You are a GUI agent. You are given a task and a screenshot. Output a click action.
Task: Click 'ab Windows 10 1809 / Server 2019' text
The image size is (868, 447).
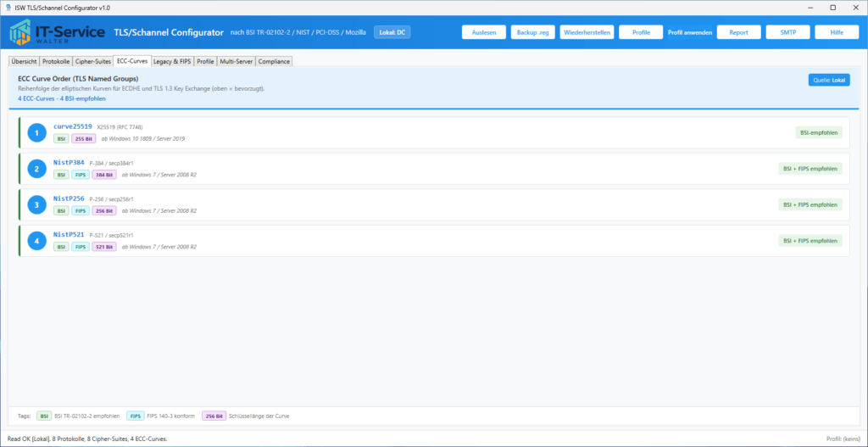click(142, 139)
